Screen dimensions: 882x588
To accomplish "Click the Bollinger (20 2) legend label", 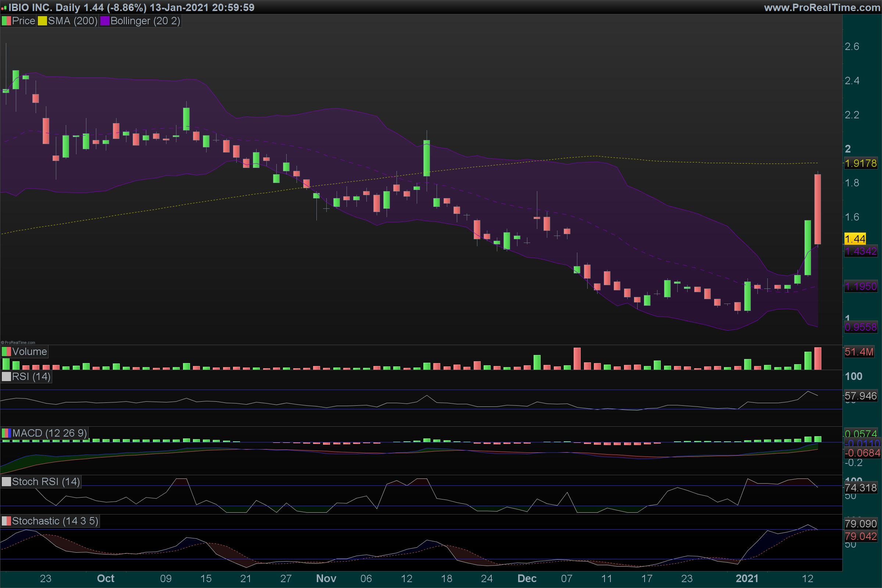I will tap(145, 21).
